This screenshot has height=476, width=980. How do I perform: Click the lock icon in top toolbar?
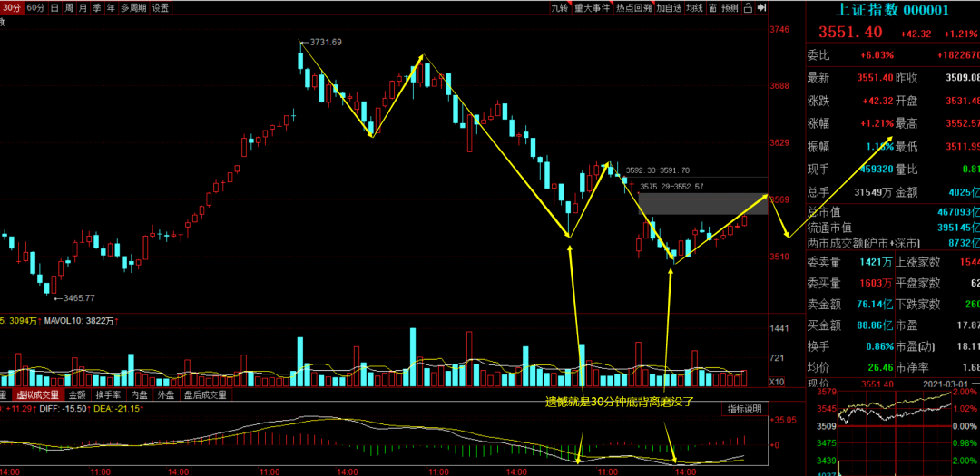pos(746,7)
